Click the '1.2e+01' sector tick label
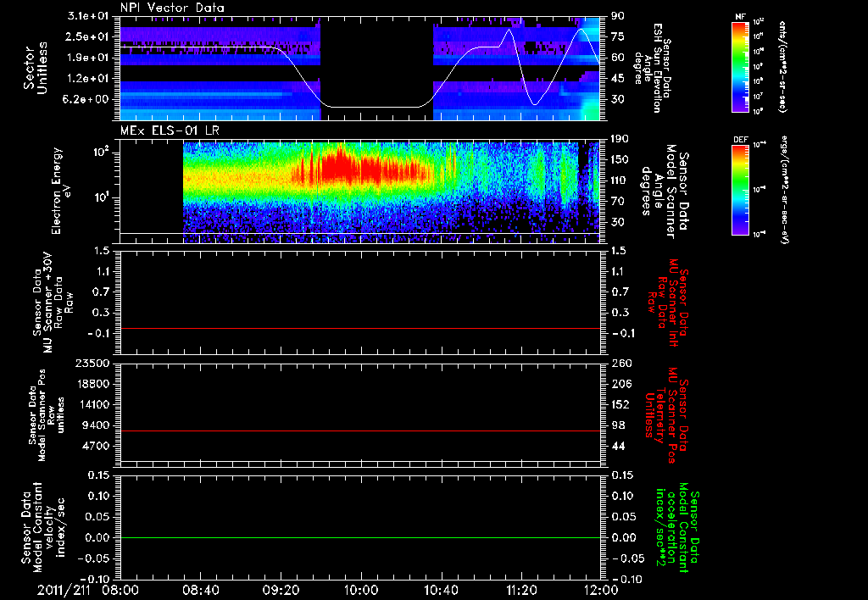The width and height of the screenshot is (868, 600). coord(90,79)
